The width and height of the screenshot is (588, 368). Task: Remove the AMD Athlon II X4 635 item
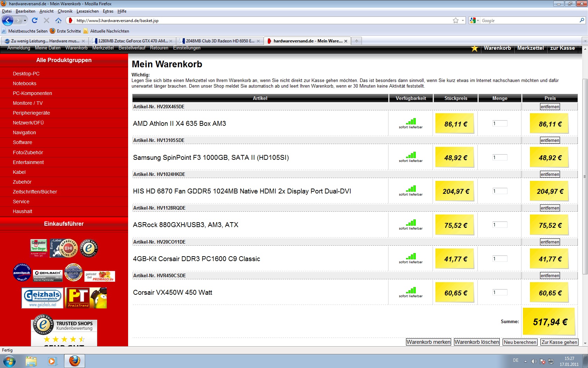pos(550,107)
